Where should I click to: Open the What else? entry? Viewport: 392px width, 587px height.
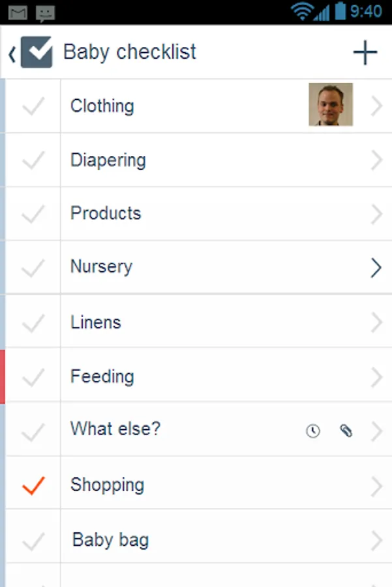pos(115,429)
